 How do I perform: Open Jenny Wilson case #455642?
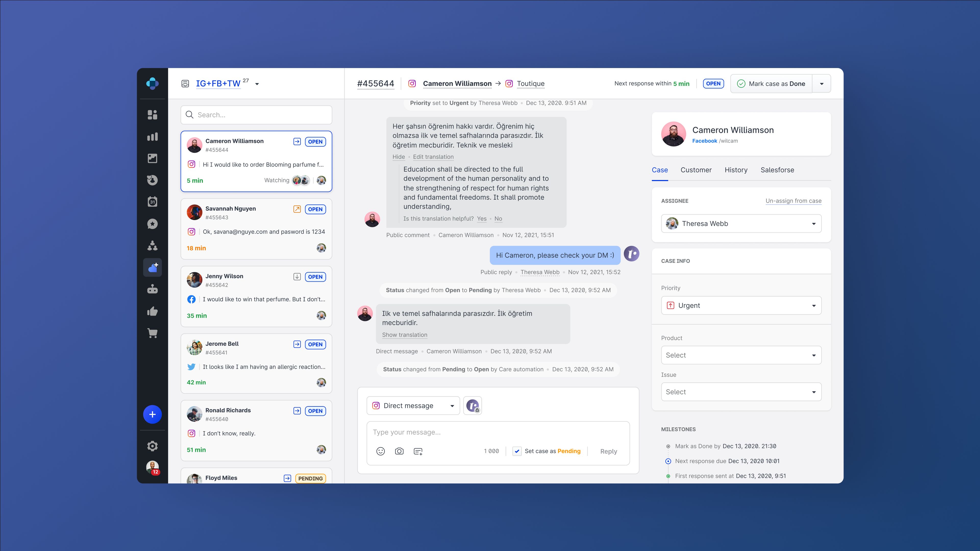[256, 296]
